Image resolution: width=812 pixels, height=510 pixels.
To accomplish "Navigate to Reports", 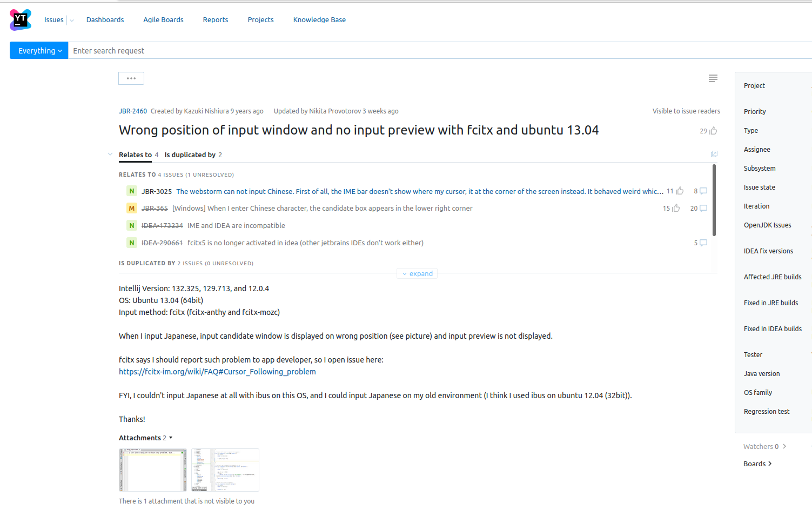I will click(x=216, y=19).
